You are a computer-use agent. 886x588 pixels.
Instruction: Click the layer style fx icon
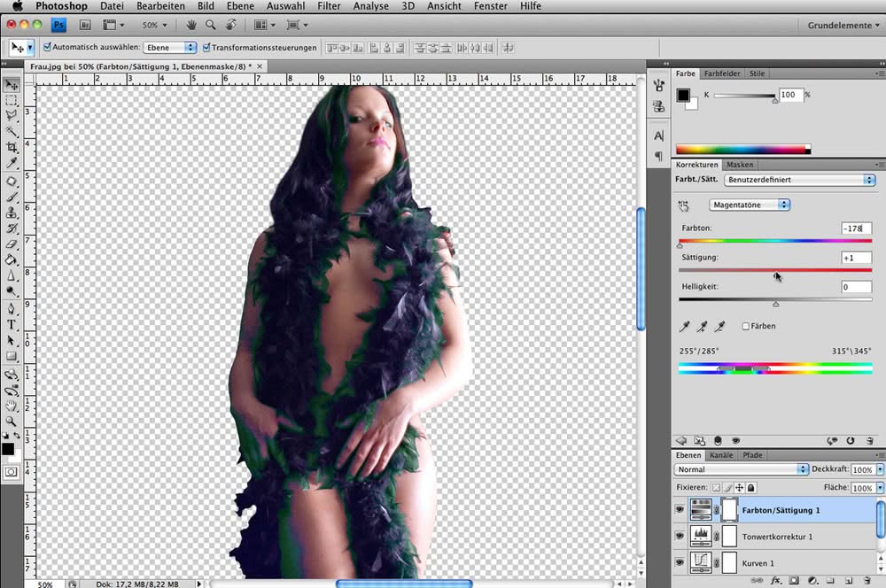[776, 580]
